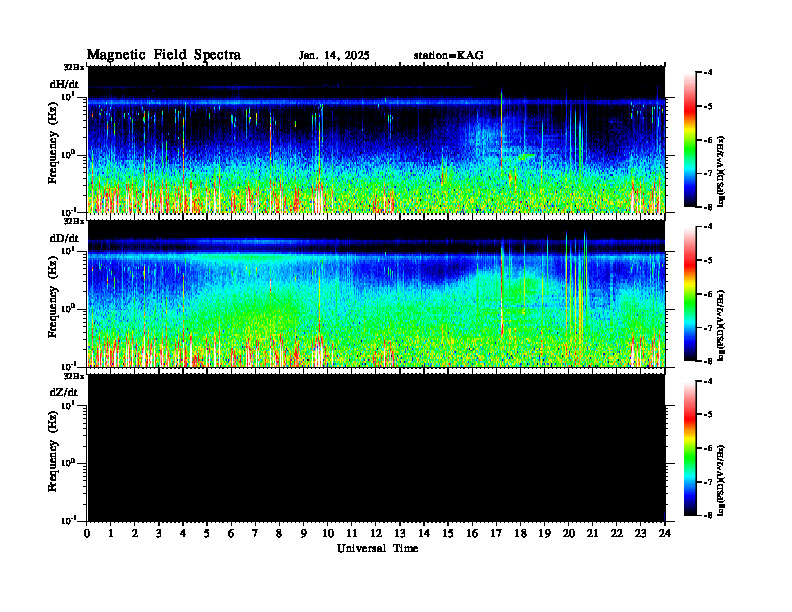The height and width of the screenshot is (612, 792).
Task: Click the -4 value on the dH/dt color scale
Action: pyautogui.click(x=708, y=73)
